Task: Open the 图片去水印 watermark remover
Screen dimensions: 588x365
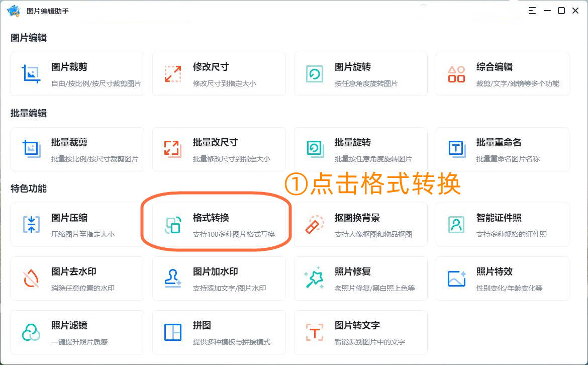Action: tap(77, 279)
